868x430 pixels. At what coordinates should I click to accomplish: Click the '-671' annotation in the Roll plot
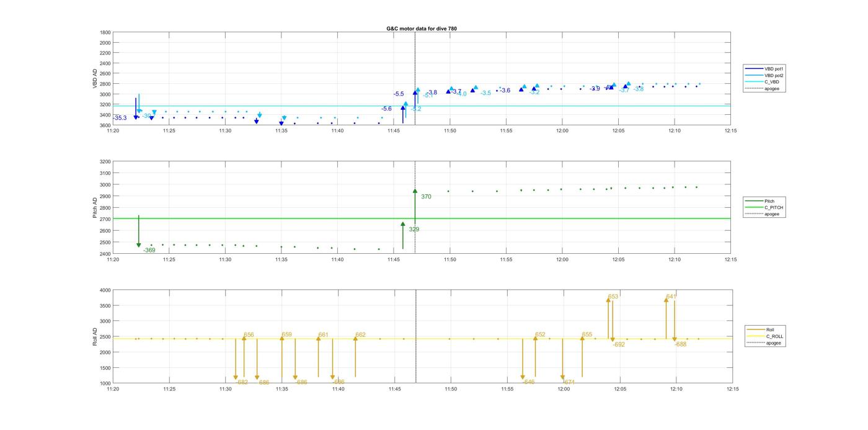(569, 382)
